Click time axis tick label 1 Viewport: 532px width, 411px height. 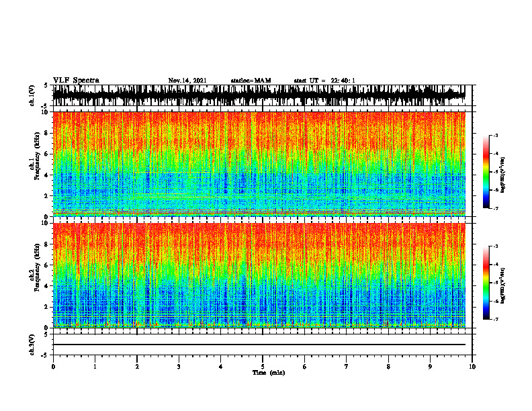(x=95, y=367)
